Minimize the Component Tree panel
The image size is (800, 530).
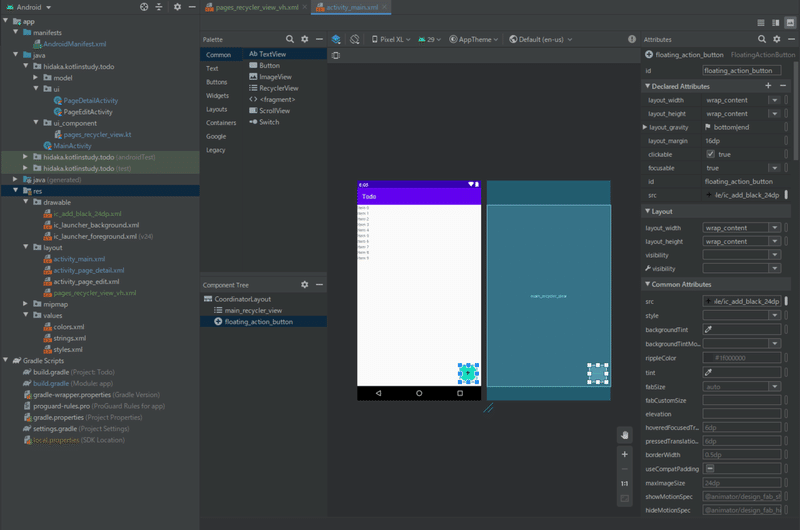point(319,285)
